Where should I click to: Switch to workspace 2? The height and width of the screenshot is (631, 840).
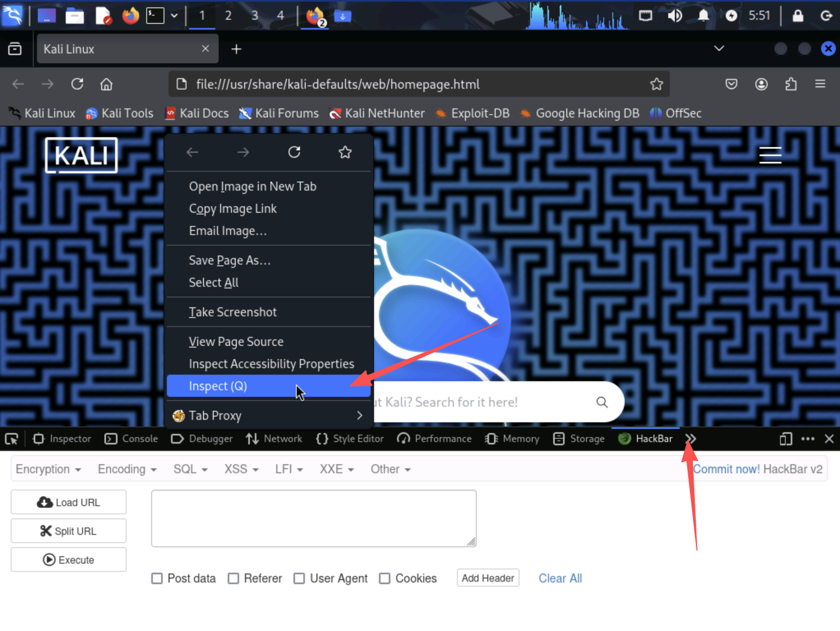pyautogui.click(x=228, y=16)
